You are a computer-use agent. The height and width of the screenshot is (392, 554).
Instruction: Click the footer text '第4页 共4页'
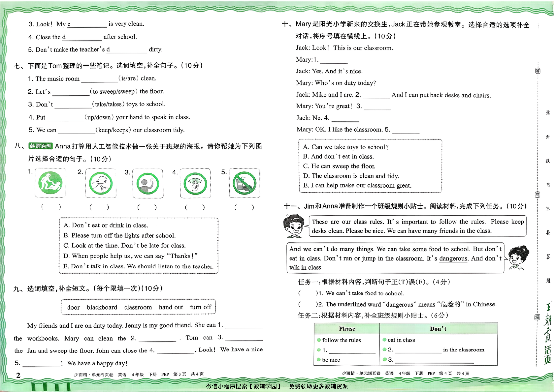454,373
